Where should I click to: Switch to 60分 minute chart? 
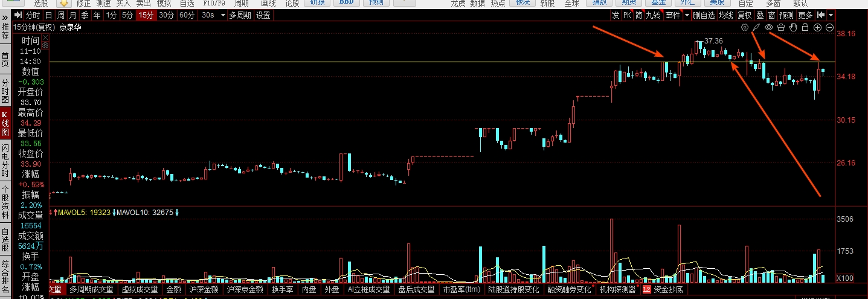[x=187, y=15]
